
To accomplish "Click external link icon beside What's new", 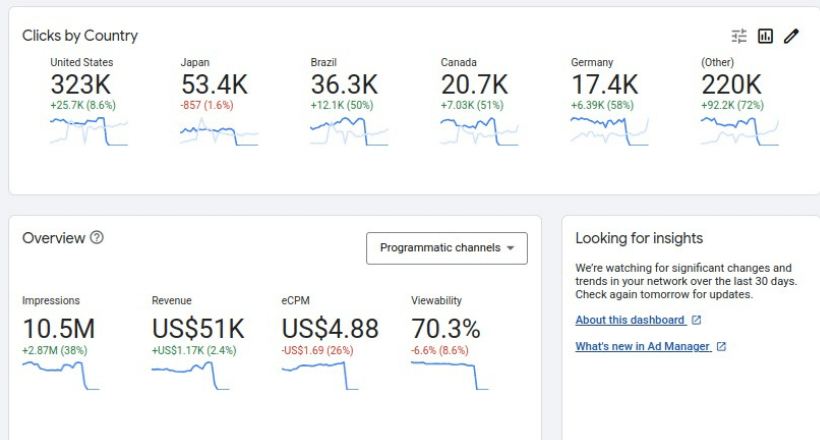I will [721, 346].
